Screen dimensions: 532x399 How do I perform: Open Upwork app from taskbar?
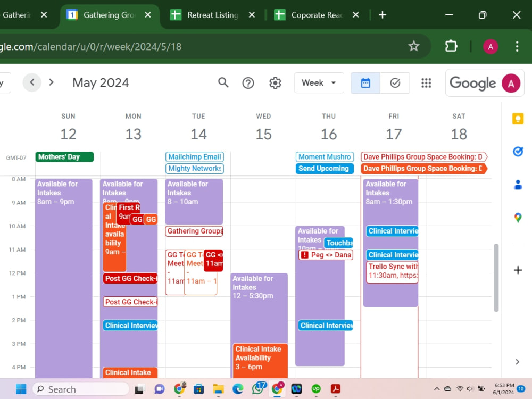coord(316,389)
